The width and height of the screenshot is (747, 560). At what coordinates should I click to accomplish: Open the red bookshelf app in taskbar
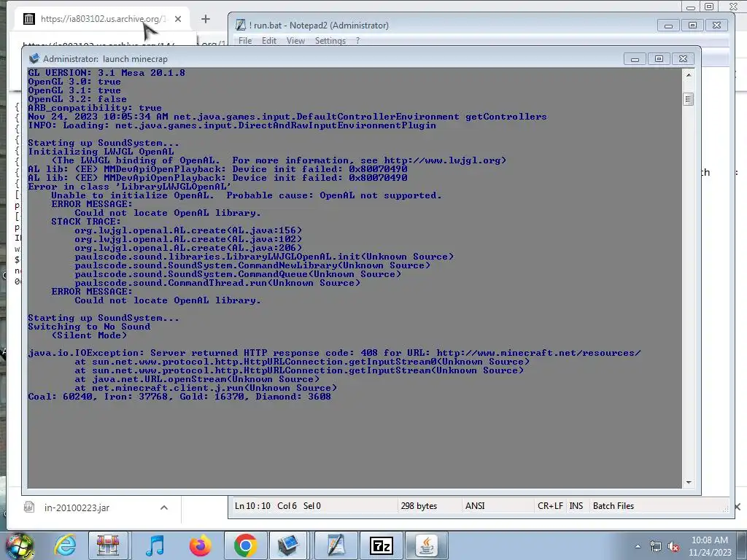tap(108, 545)
